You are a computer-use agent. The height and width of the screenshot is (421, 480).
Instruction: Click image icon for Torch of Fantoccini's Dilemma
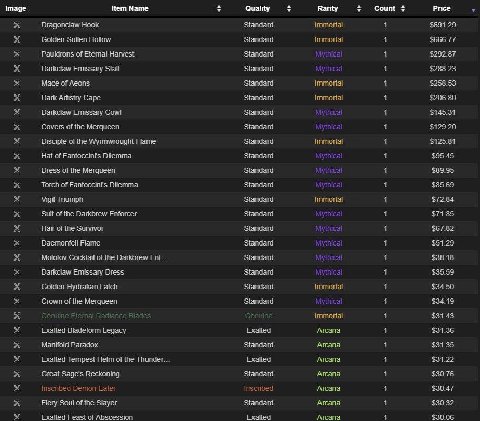17,185
